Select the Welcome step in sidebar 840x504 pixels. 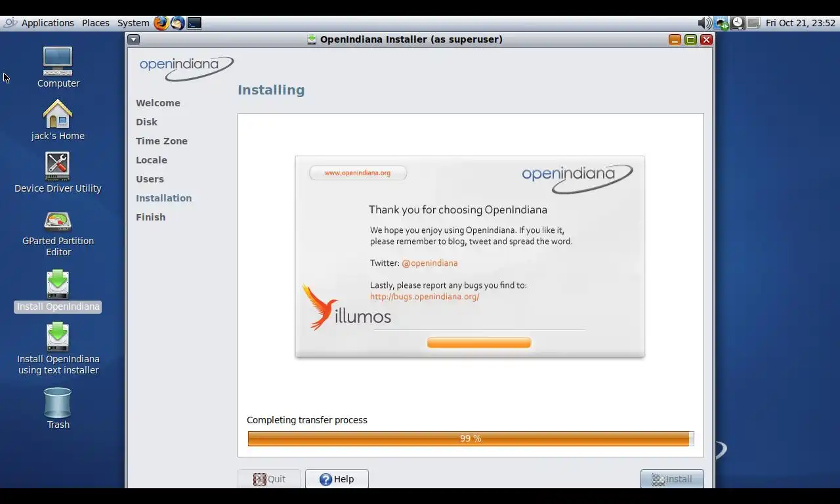click(158, 103)
